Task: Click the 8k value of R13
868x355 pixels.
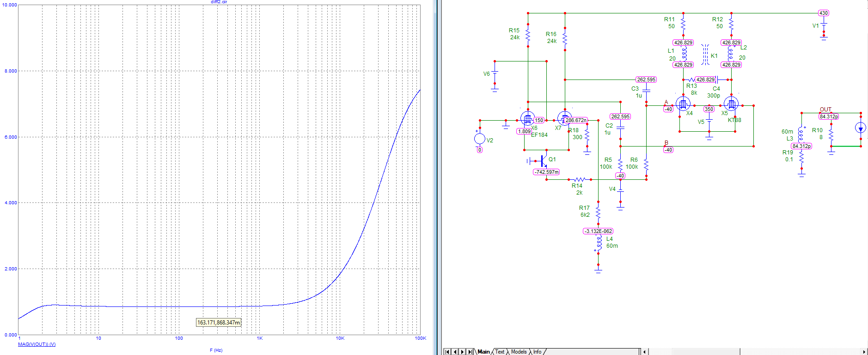Action: [694, 93]
